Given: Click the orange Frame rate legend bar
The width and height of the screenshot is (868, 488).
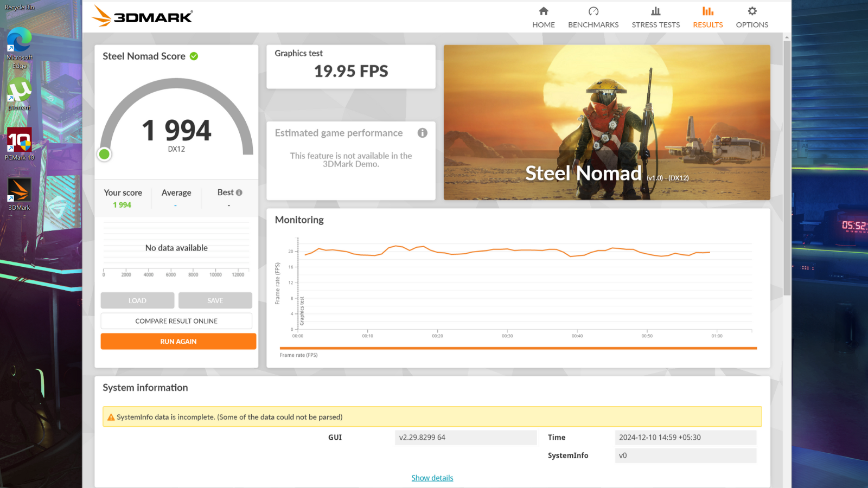Looking at the screenshot, I should (518, 348).
